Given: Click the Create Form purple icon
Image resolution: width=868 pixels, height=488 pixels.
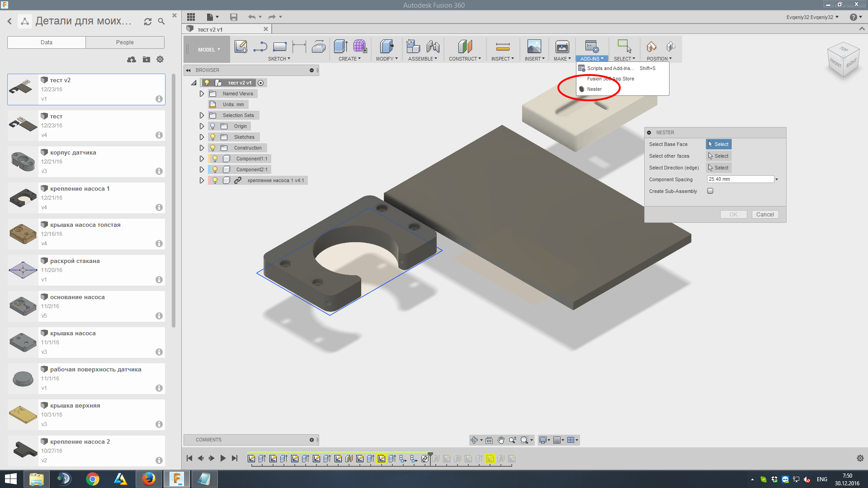Looking at the screenshot, I should [x=360, y=47].
